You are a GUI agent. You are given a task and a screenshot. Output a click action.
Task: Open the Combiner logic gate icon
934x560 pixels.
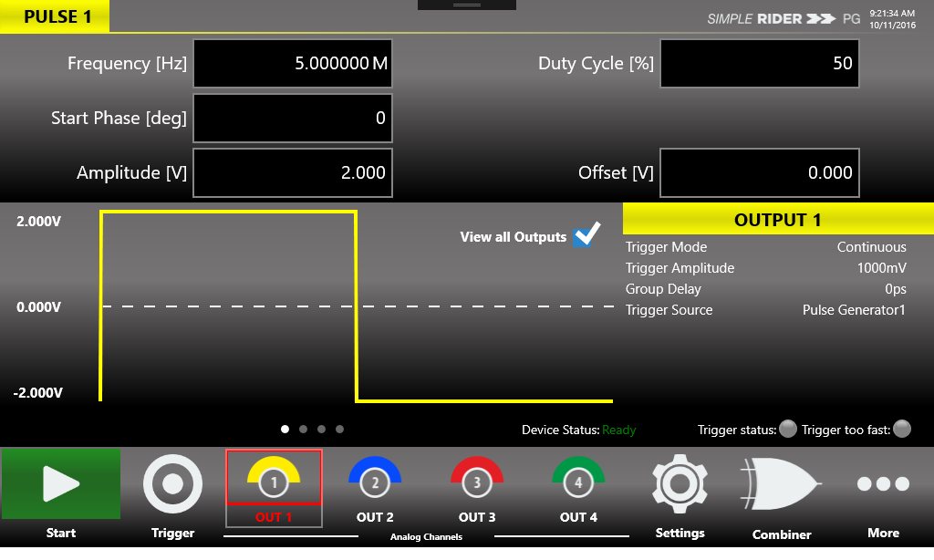[x=781, y=483]
